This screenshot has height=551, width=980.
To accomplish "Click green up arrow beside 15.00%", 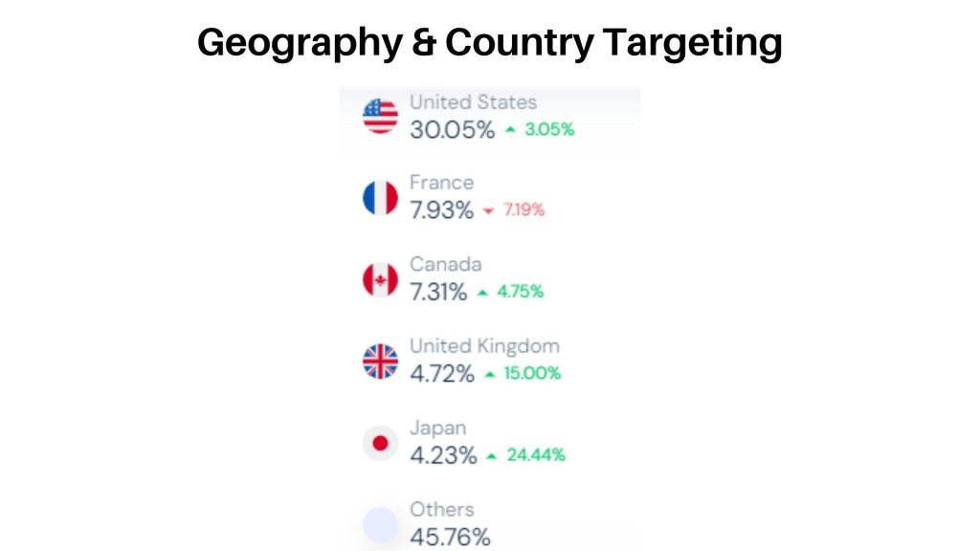I will pyautogui.click(x=490, y=374).
